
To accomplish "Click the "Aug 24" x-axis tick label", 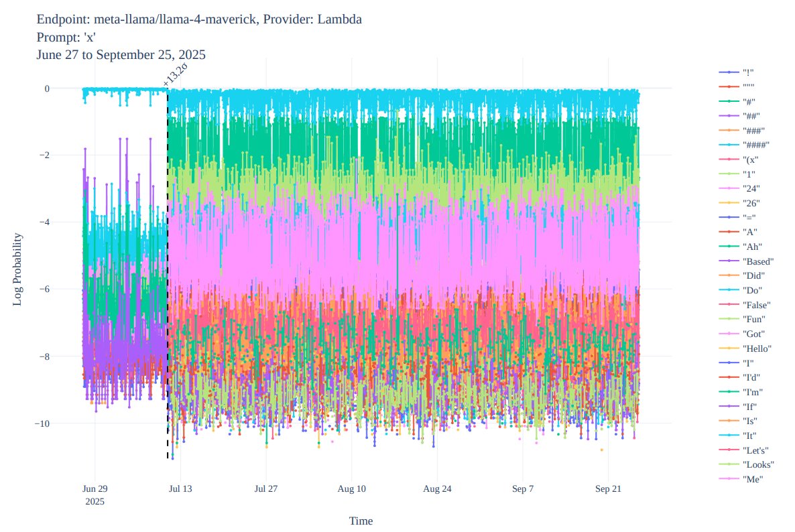I will 437,489.
